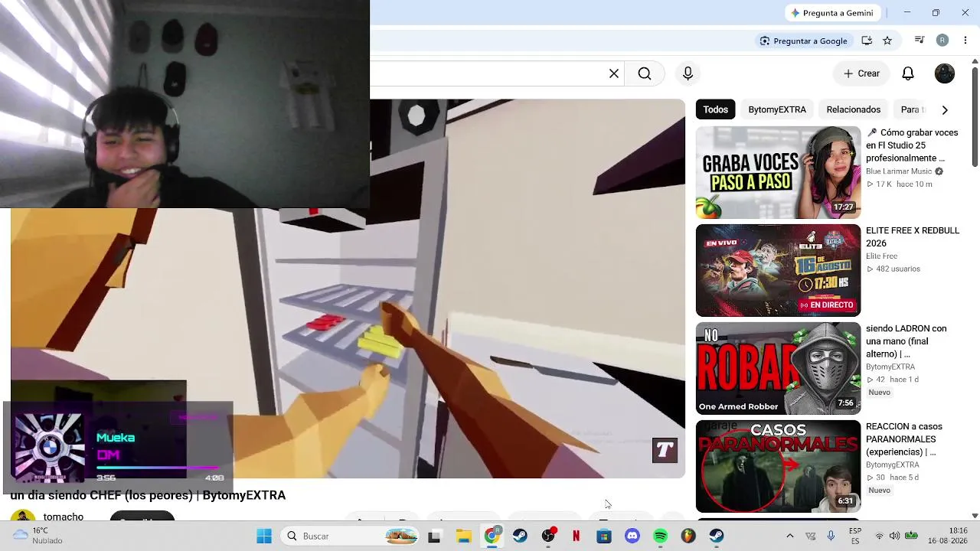Show more filter chips with the right arrow
Image resolution: width=980 pixels, height=551 pixels.
coord(945,109)
